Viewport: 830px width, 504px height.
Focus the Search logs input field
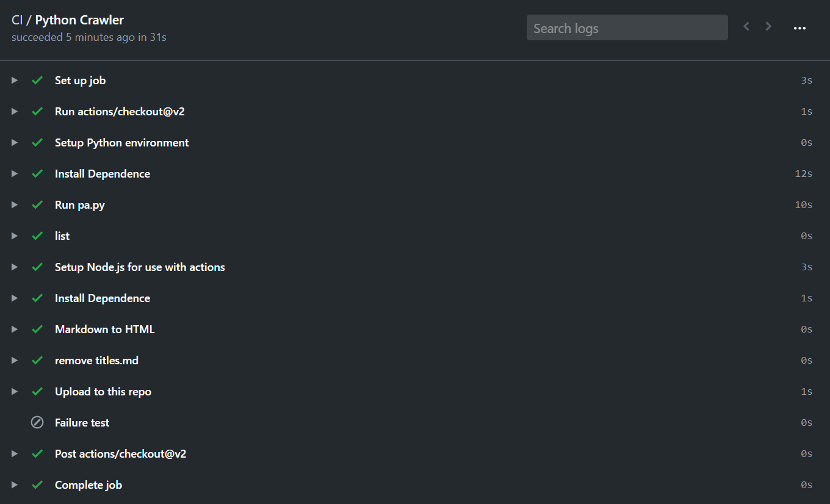tap(627, 28)
